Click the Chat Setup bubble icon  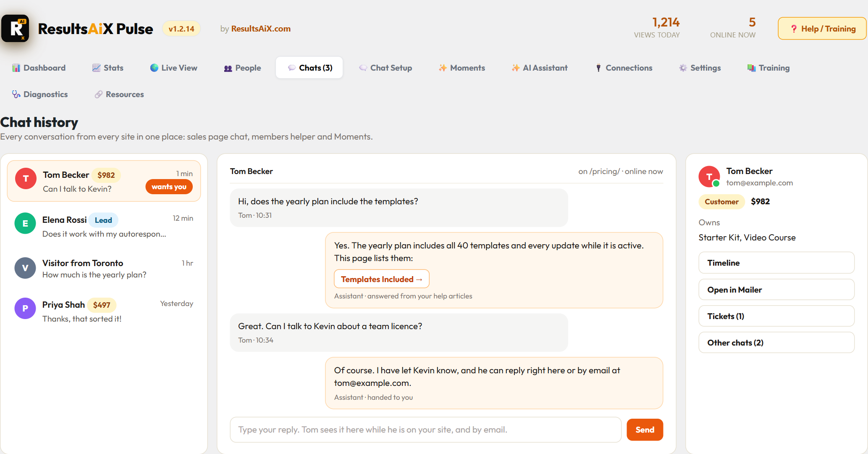coord(363,68)
